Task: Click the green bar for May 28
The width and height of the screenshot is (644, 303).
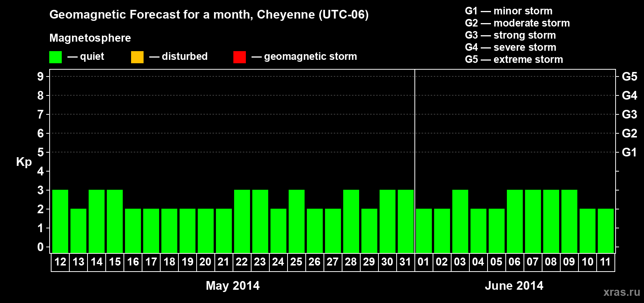Action: tap(351, 221)
